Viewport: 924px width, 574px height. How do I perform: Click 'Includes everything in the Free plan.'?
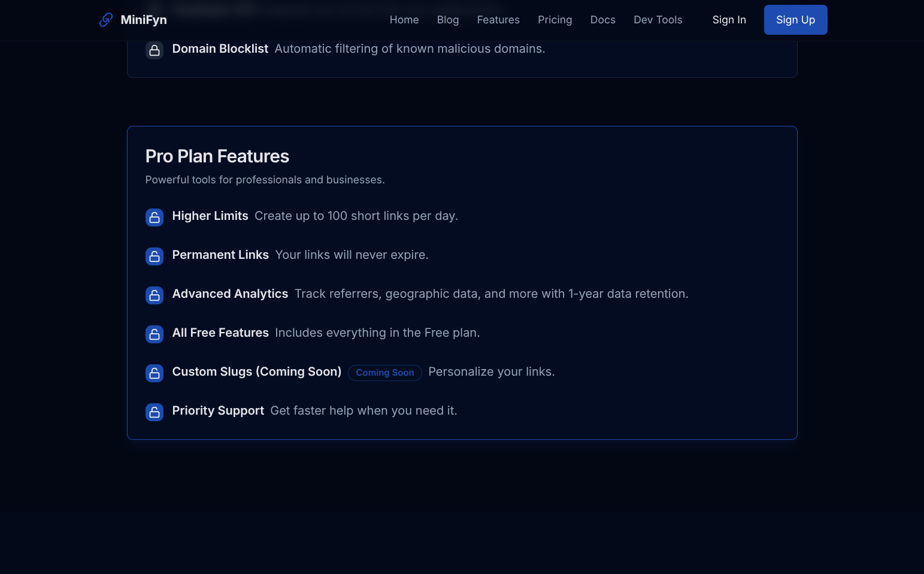click(x=377, y=333)
